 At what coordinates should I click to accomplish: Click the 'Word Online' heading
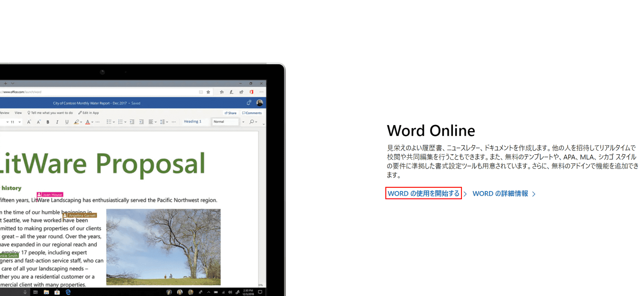pyautogui.click(x=431, y=131)
